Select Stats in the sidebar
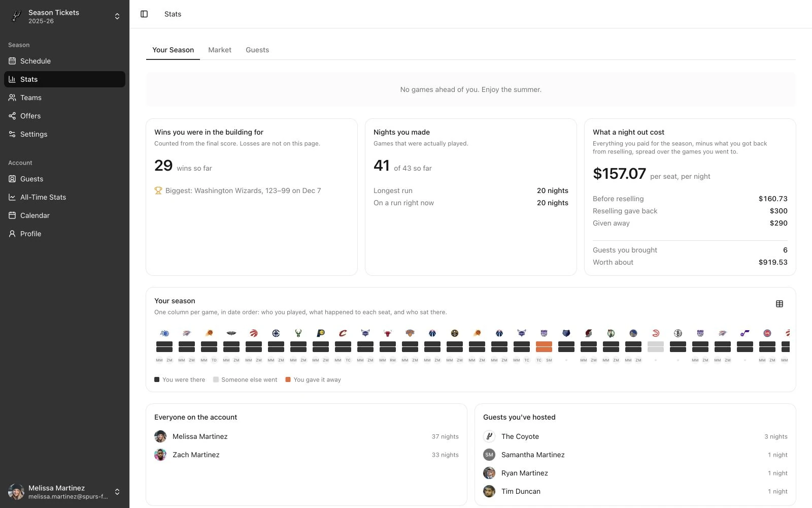Screen dimensions: 812x508 click(x=64, y=79)
